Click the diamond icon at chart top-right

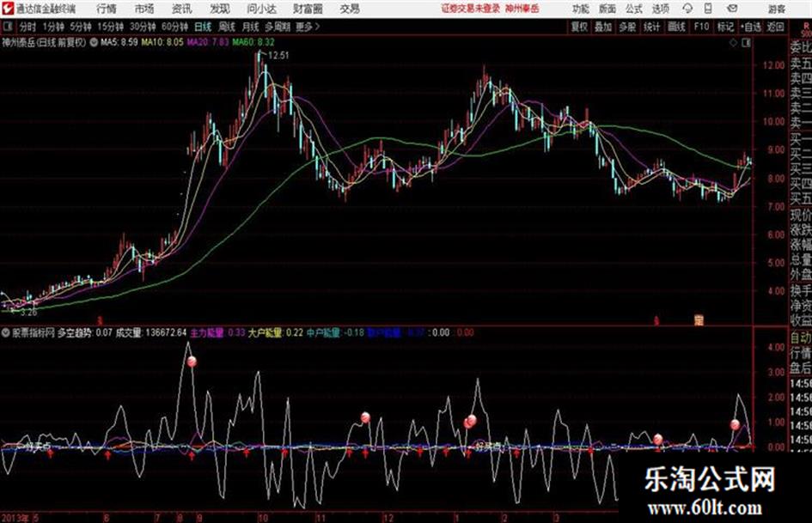[x=733, y=43]
